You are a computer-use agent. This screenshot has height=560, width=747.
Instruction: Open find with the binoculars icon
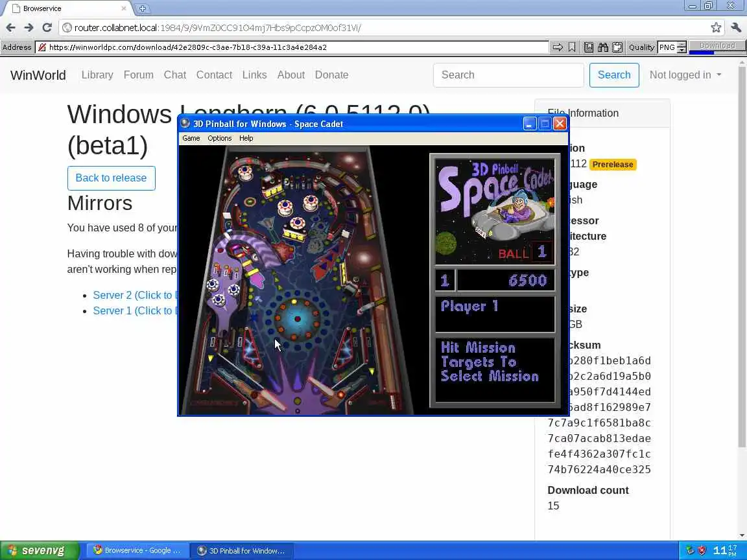[603, 47]
